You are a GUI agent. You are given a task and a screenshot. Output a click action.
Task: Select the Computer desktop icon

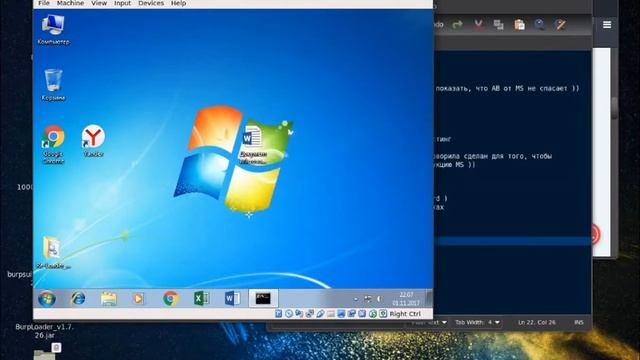[x=53, y=29]
